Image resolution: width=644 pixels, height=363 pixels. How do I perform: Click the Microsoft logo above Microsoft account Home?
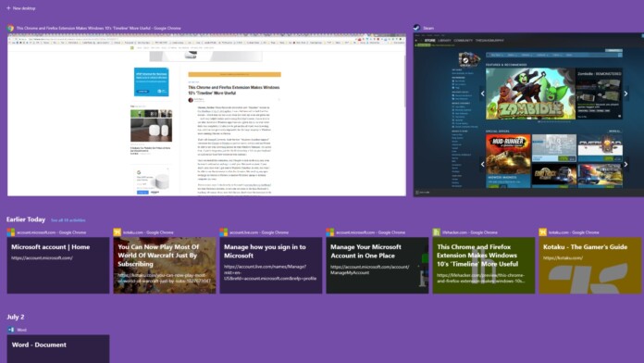click(11, 232)
